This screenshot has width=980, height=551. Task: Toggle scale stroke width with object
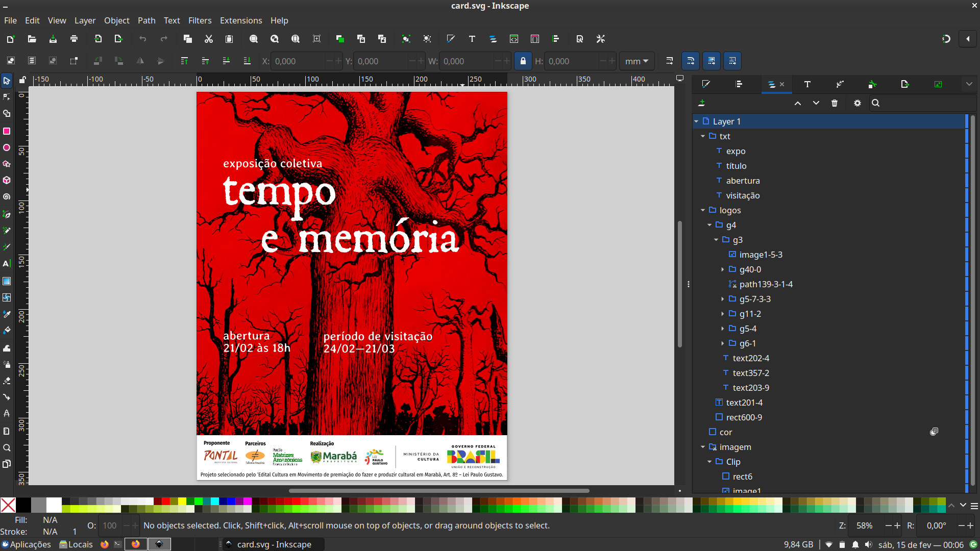[x=669, y=61]
